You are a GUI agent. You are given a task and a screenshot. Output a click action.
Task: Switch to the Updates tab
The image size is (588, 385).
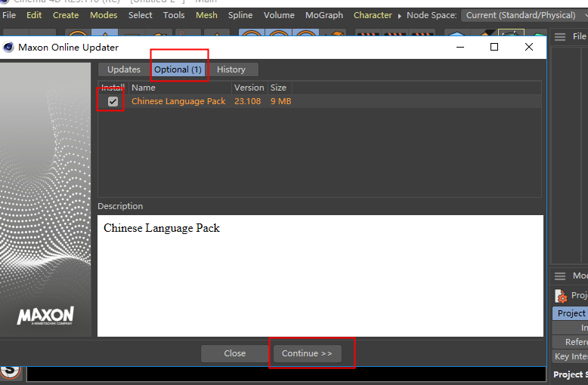click(x=124, y=69)
